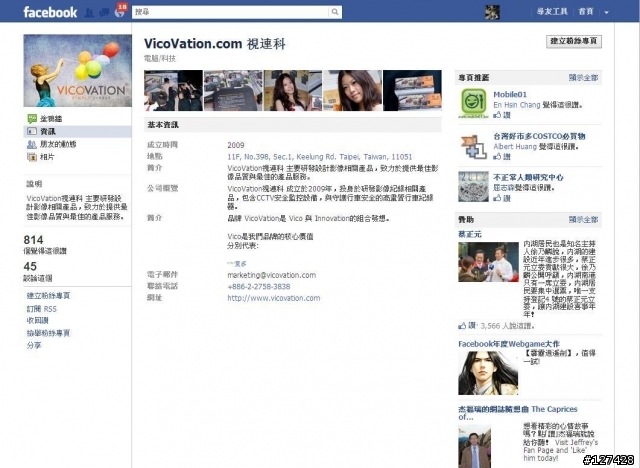
Task: Open the Mobile01 page link
Action: pyautogui.click(x=510, y=94)
